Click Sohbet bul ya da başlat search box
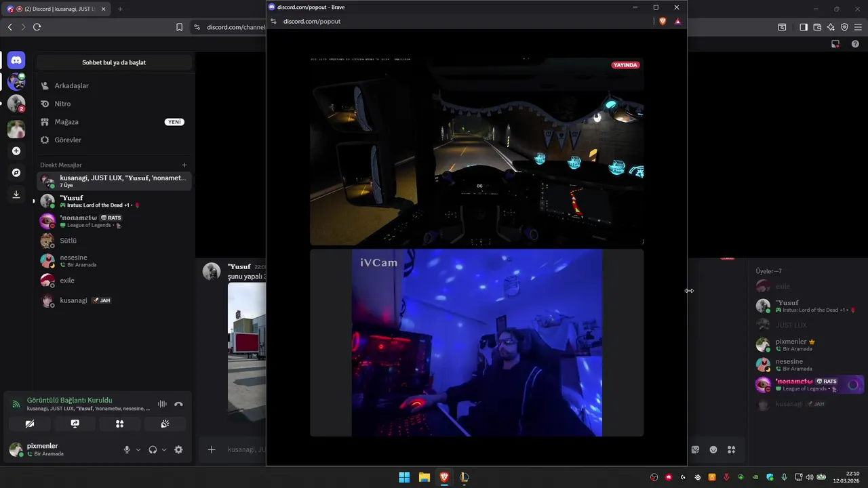 pos(114,62)
